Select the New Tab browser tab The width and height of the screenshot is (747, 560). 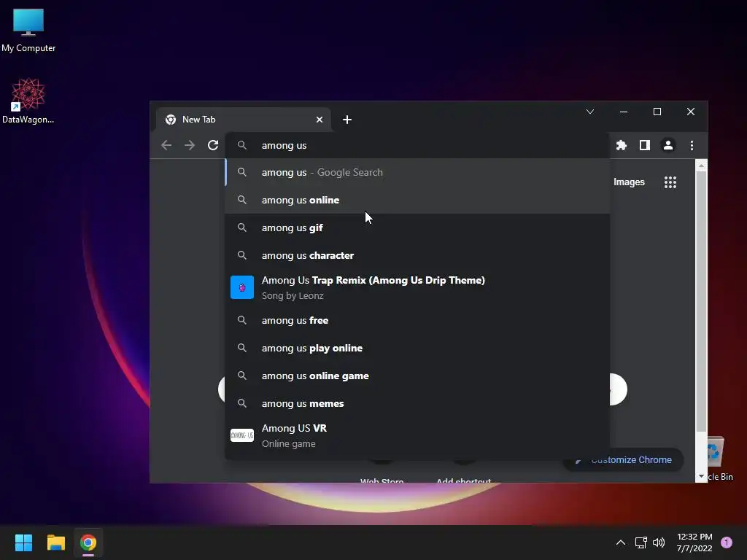(x=244, y=120)
